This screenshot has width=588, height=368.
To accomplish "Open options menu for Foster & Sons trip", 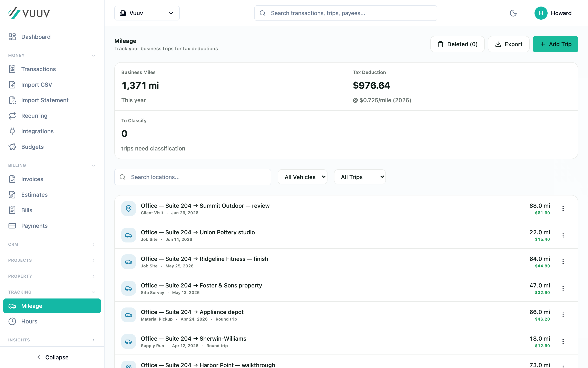I will click(563, 288).
